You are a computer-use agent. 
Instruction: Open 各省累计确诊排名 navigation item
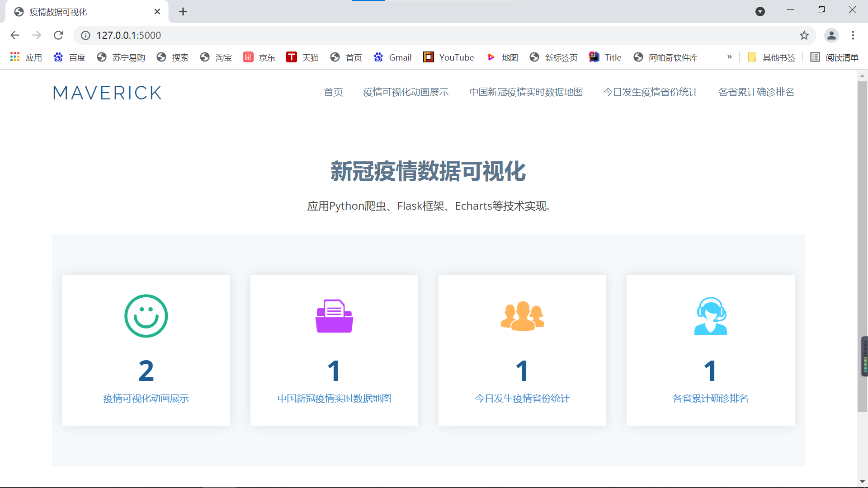[756, 92]
